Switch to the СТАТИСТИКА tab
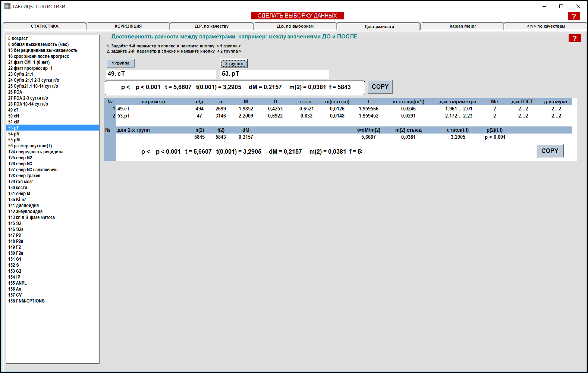 [44, 26]
